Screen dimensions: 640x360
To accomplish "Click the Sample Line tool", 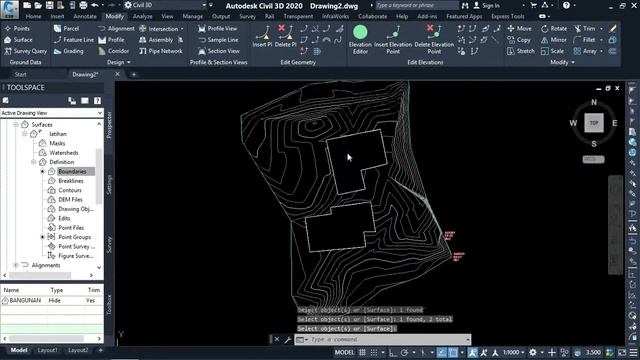I will coord(218,40).
